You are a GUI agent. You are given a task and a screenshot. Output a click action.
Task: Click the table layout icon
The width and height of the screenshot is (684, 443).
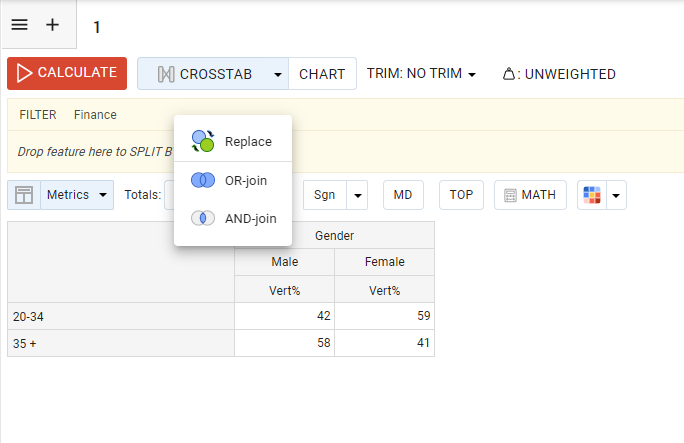click(24, 195)
